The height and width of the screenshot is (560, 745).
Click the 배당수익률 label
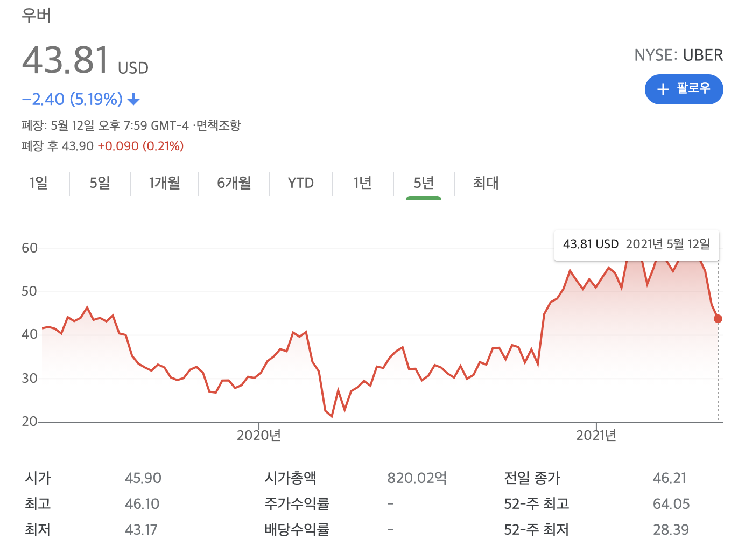[x=297, y=530]
